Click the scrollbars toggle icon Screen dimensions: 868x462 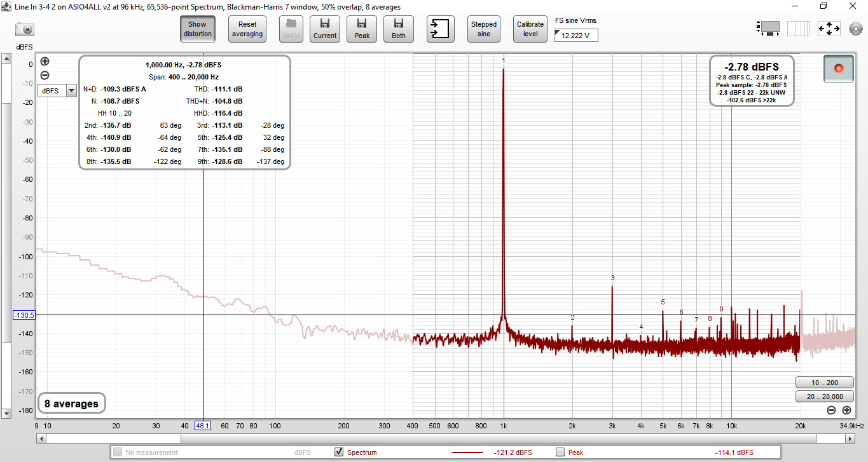coord(768,29)
